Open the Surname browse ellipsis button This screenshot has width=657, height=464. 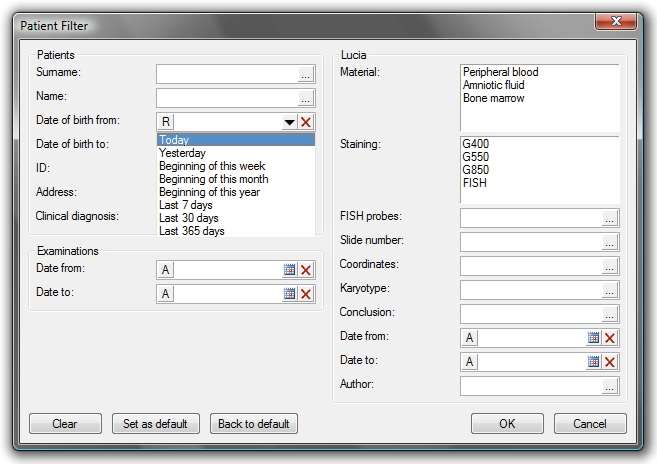pos(305,76)
